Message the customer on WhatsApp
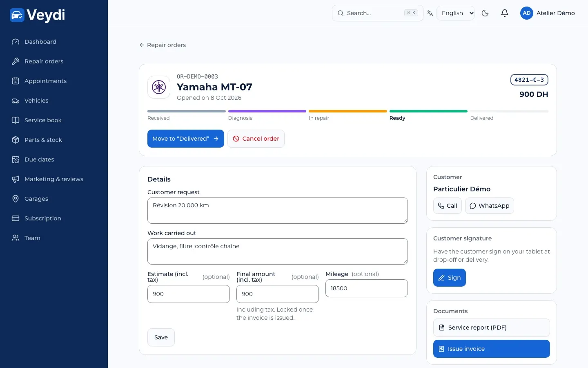588x368 pixels. pos(490,206)
